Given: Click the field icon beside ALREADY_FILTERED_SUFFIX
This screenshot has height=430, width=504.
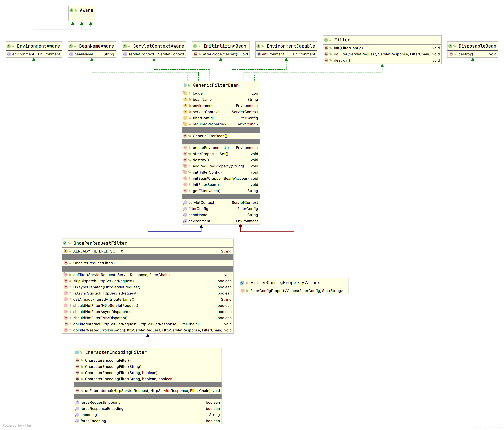Looking at the screenshot, I should click(x=65, y=251).
